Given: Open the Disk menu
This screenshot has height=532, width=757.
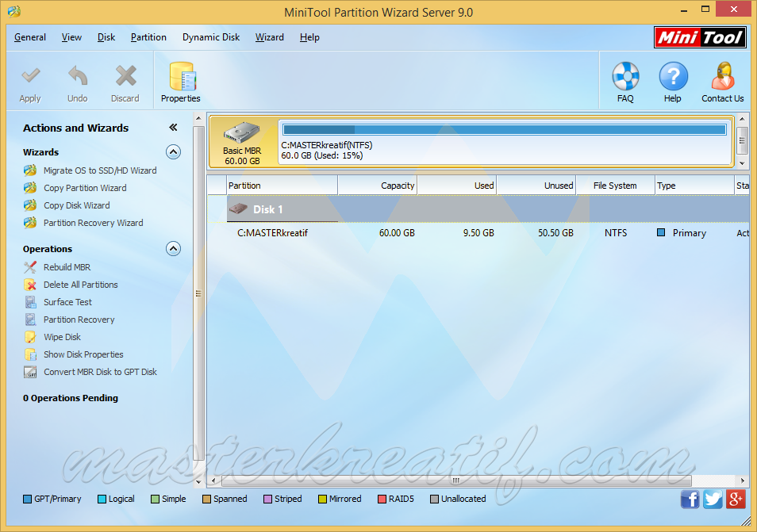Looking at the screenshot, I should click(x=106, y=37).
